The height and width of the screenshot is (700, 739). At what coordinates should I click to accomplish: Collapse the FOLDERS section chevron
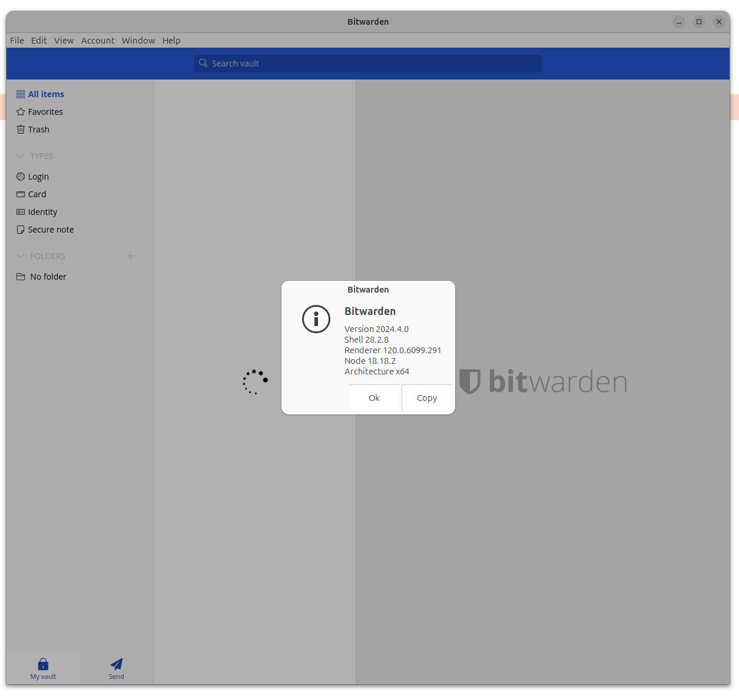coord(21,256)
